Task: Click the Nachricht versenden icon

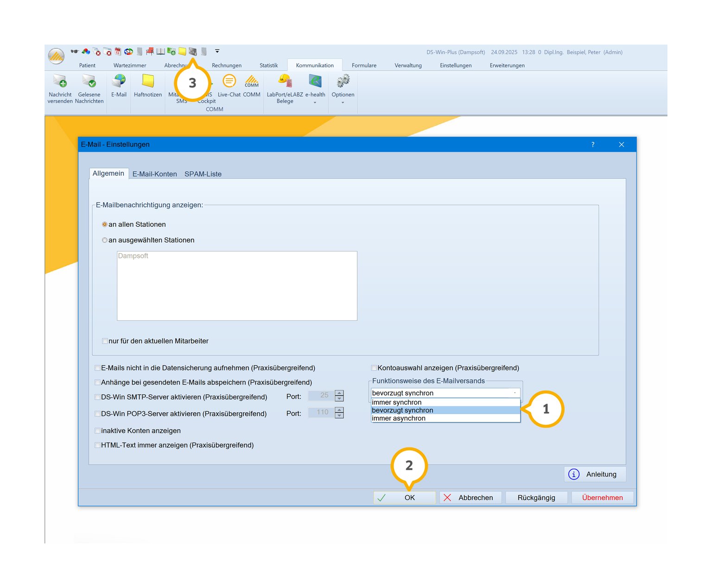Action: click(x=60, y=82)
